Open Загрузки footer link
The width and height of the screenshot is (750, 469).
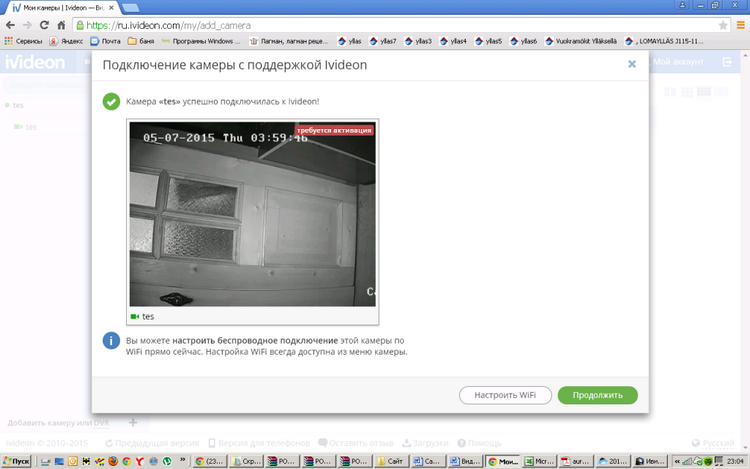[x=425, y=443]
